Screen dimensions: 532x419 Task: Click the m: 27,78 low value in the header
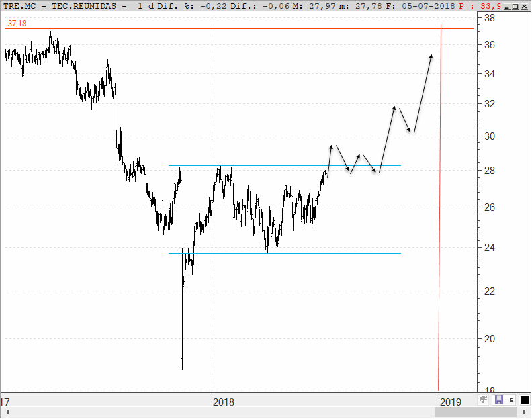[x=361, y=6]
